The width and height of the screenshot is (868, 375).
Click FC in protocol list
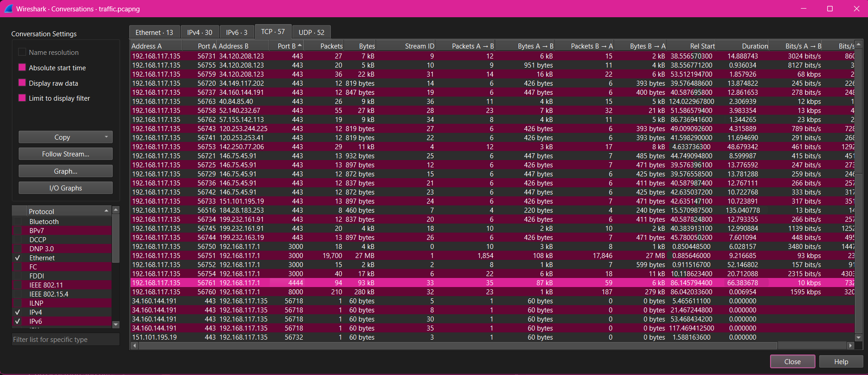[x=33, y=267]
